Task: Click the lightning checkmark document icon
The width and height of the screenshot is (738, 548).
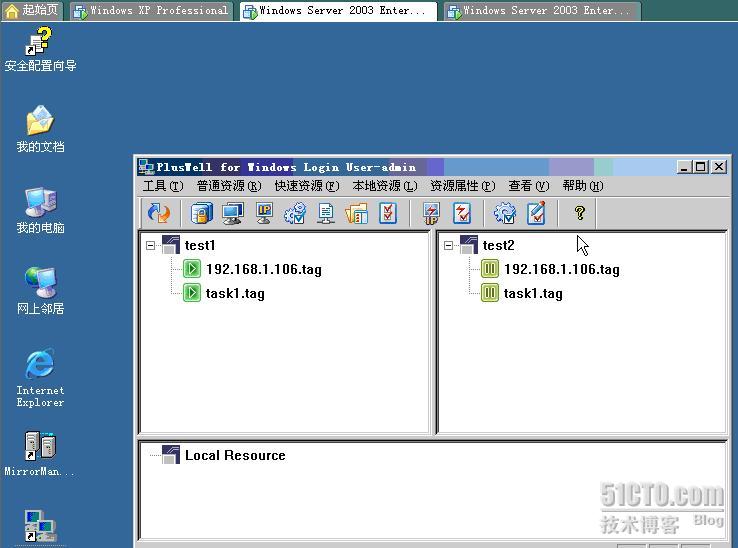Action: click(x=462, y=214)
